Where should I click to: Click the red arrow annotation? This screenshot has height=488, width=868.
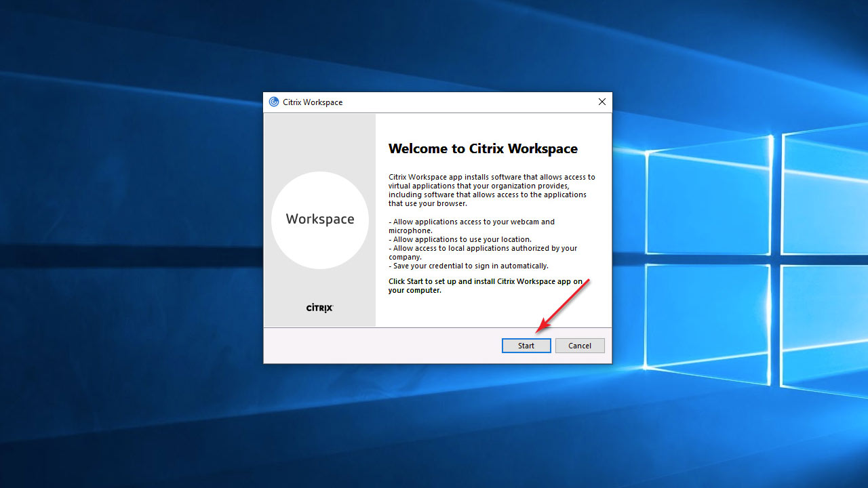pos(563,305)
